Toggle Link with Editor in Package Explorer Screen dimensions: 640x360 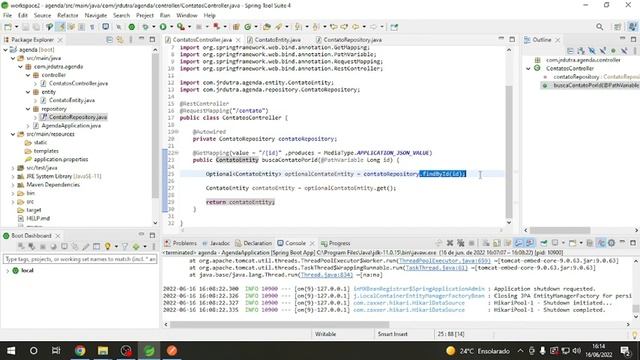(120, 40)
